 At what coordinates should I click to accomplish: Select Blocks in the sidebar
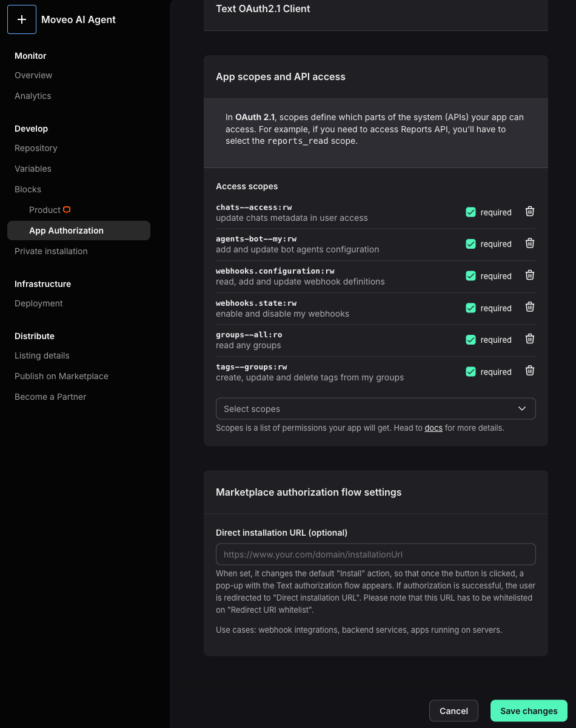(28, 189)
